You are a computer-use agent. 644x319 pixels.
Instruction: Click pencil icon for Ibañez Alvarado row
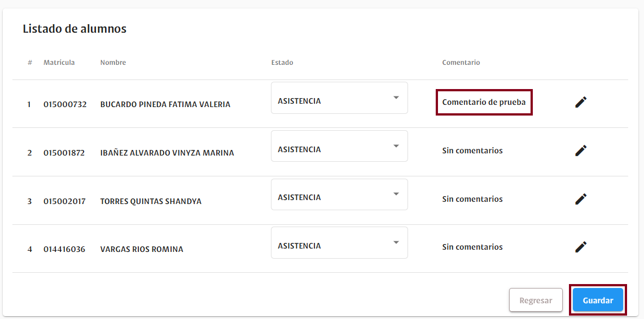(x=581, y=150)
